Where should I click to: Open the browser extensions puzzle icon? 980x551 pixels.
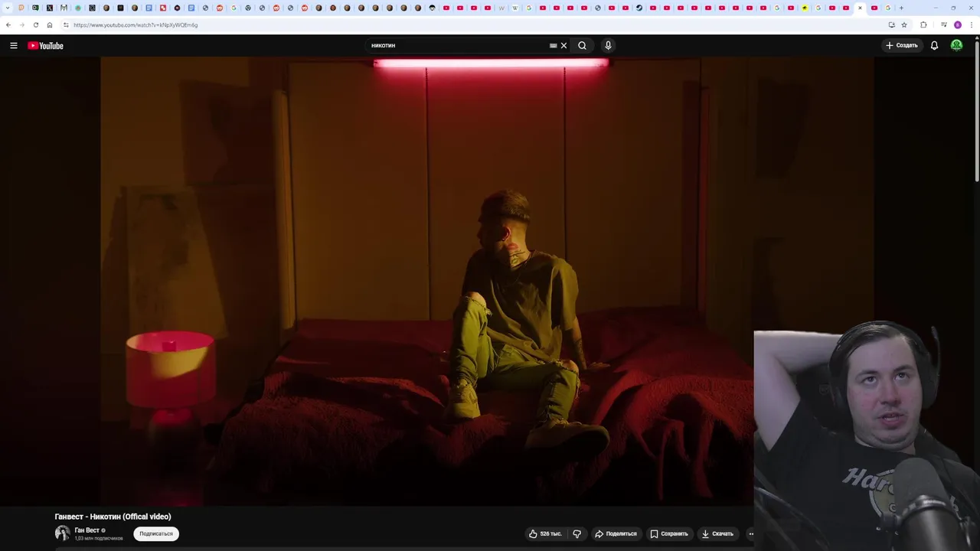[x=923, y=24]
